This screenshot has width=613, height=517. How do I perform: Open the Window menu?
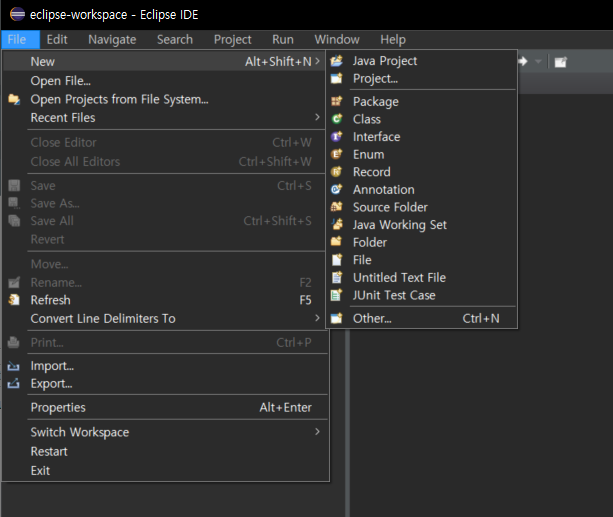(337, 39)
